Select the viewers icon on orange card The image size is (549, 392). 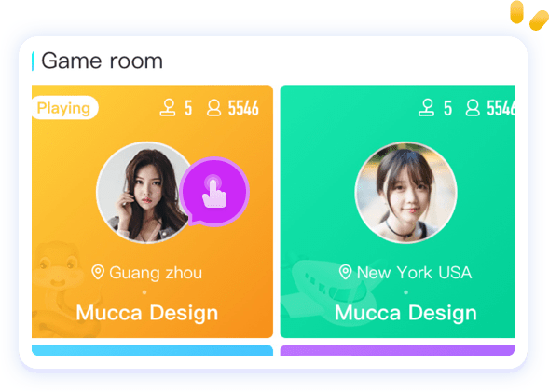pos(214,108)
